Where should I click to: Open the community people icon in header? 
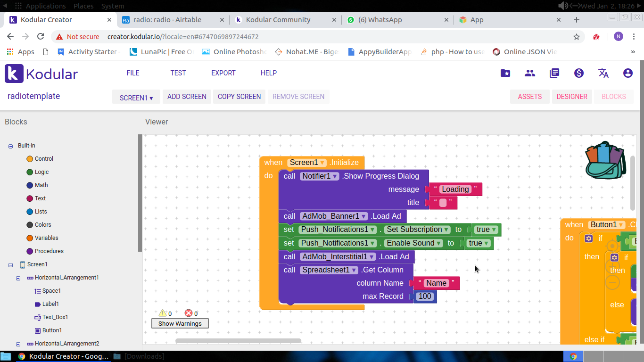[x=530, y=73]
